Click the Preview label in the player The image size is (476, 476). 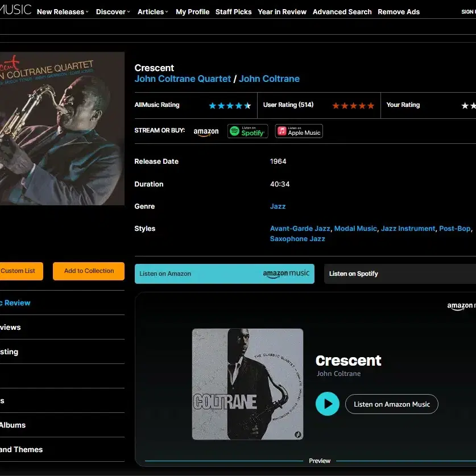pos(320,461)
